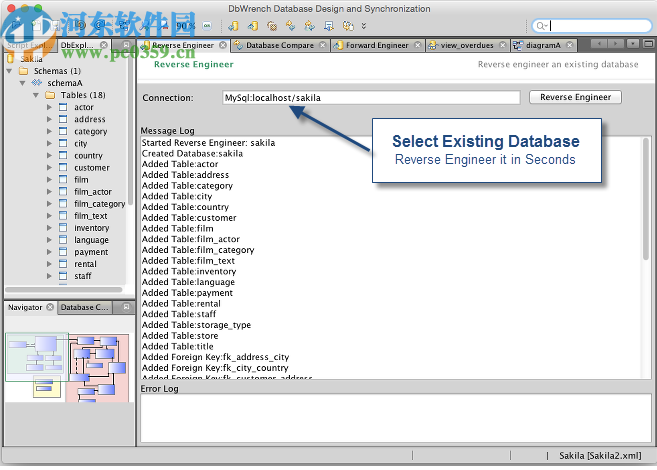Select the rental table in tree
The image size is (657, 470).
click(85, 264)
